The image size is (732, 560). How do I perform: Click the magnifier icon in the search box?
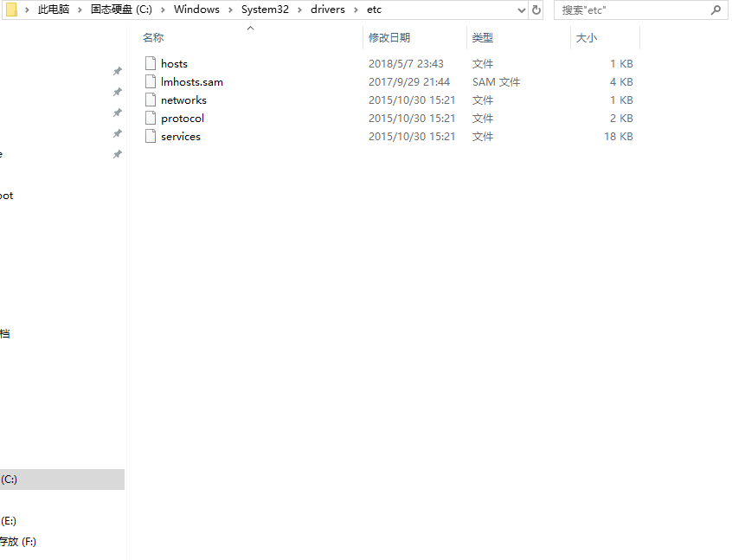[714, 10]
